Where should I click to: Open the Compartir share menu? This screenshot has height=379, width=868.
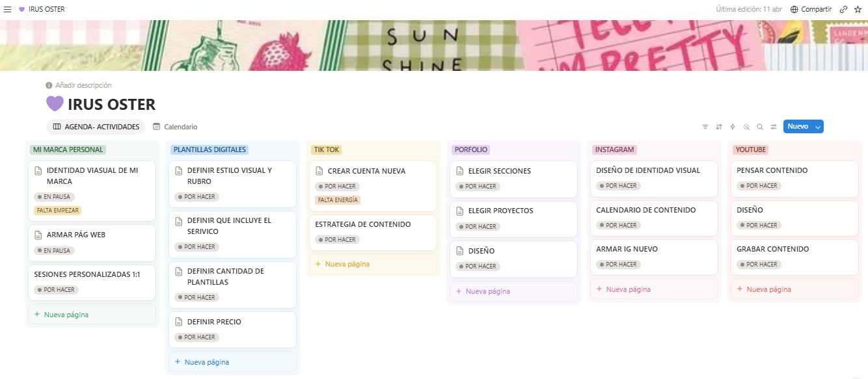[811, 10]
